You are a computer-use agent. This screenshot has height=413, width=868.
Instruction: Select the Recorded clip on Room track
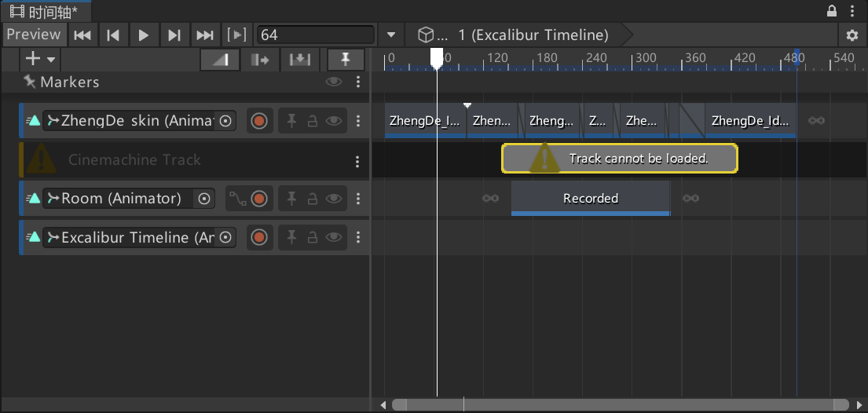(590, 199)
